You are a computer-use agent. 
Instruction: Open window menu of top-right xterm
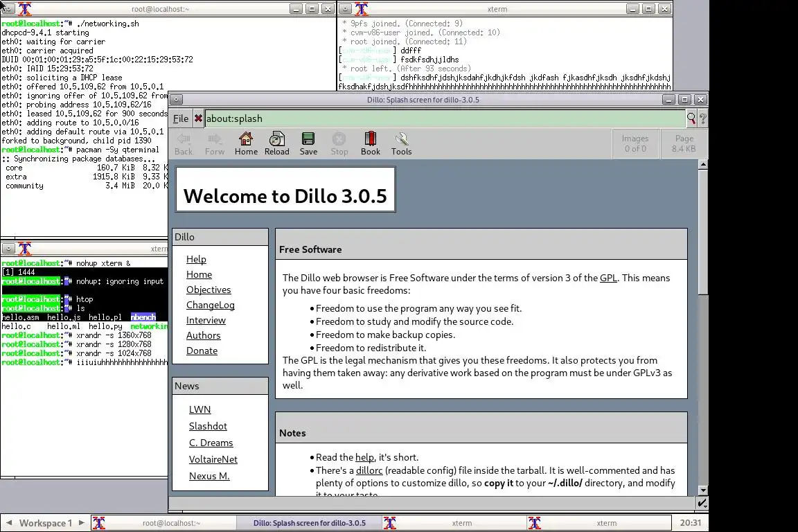point(345,8)
